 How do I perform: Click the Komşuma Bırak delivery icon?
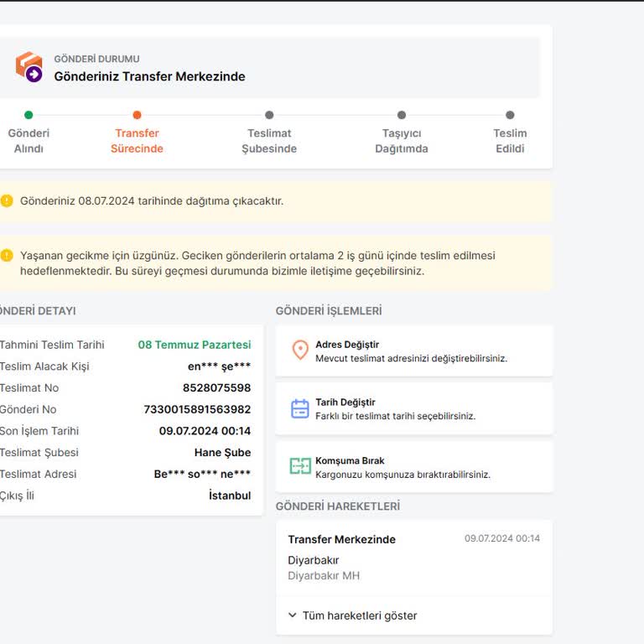300,467
